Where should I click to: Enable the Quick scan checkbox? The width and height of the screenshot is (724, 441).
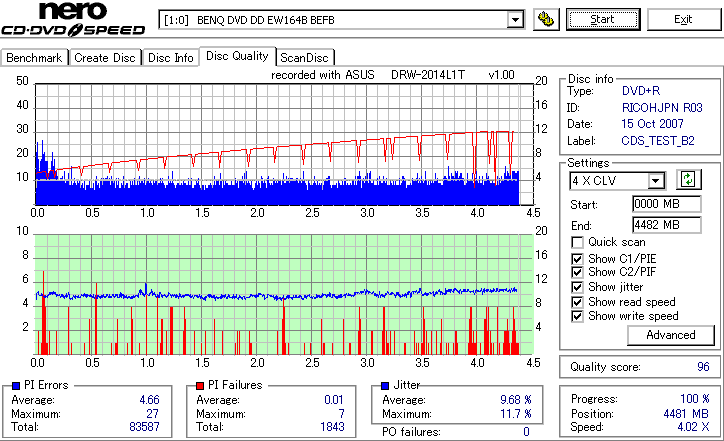click(577, 242)
